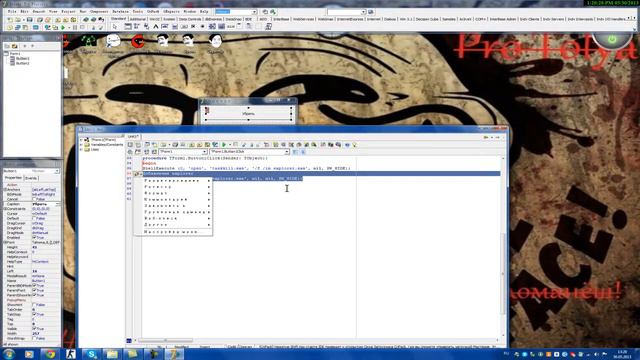Toggle the Visible property checkbox
The height and width of the screenshot is (360, 640).
[x=34, y=329]
